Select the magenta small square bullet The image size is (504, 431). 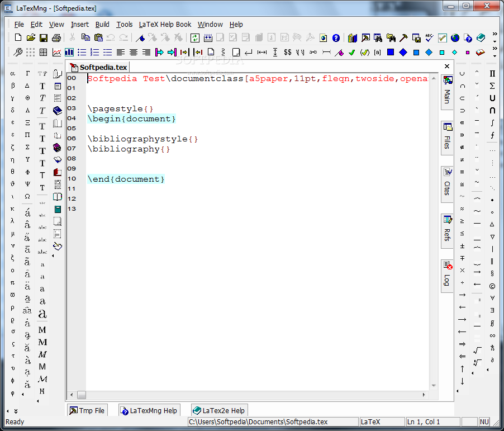click(x=468, y=53)
